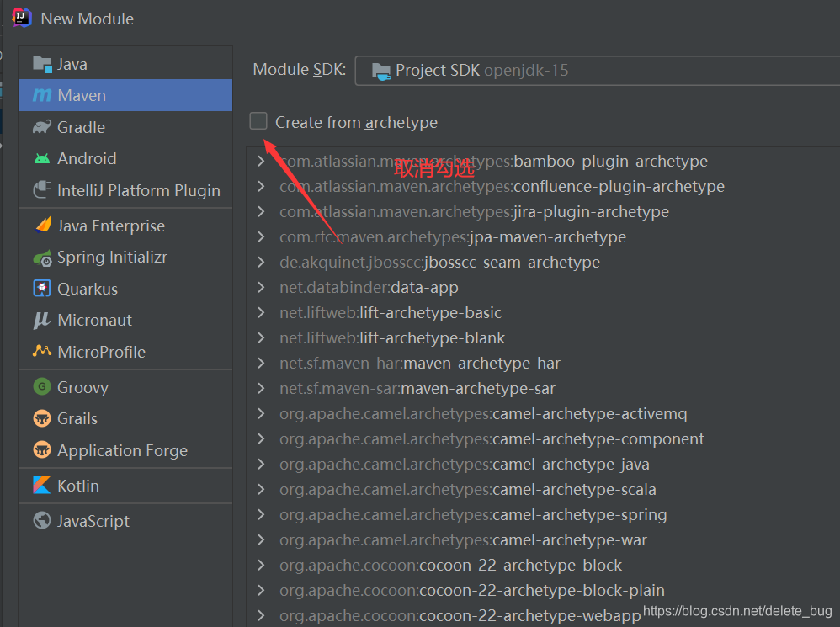Image resolution: width=840 pixels, height=627 pixels.
Task: Click the Spring Initializr leaf icon
Action: point(42,258)
